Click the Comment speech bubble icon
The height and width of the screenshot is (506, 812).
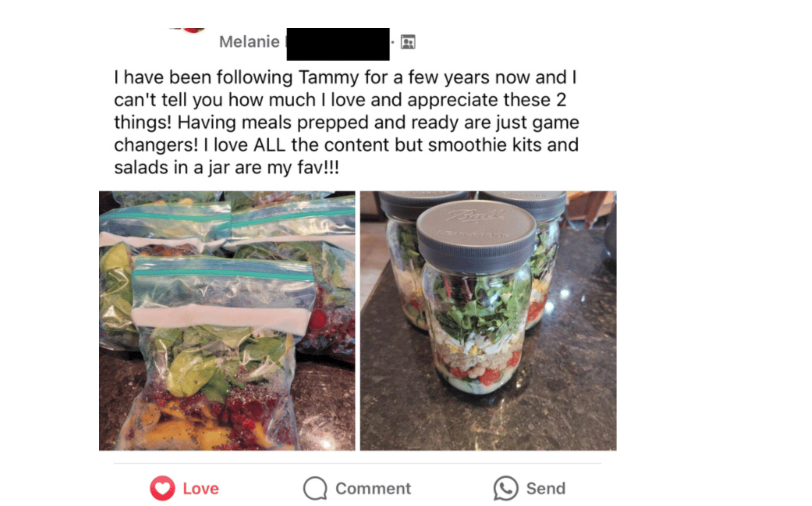click(315, 488)
